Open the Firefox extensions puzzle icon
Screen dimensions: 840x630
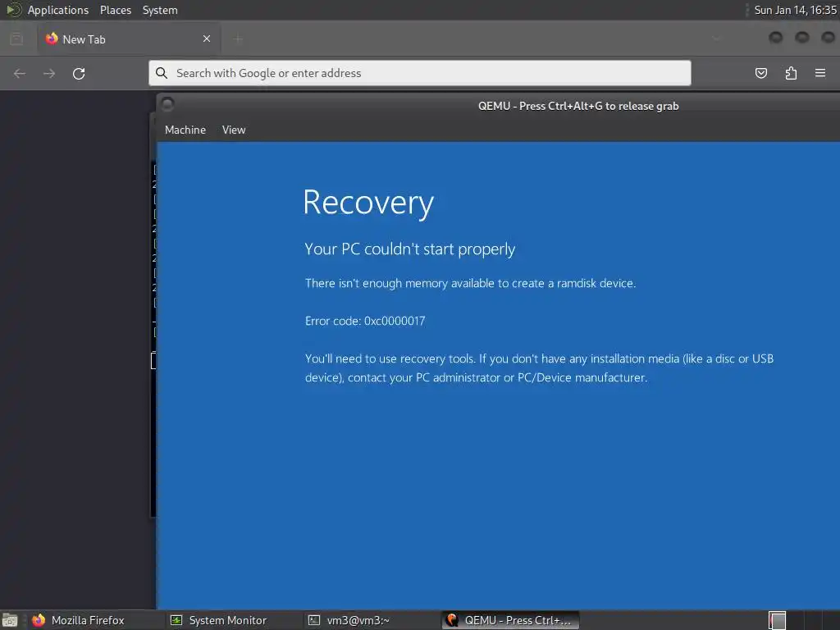[x=791, y=73]
